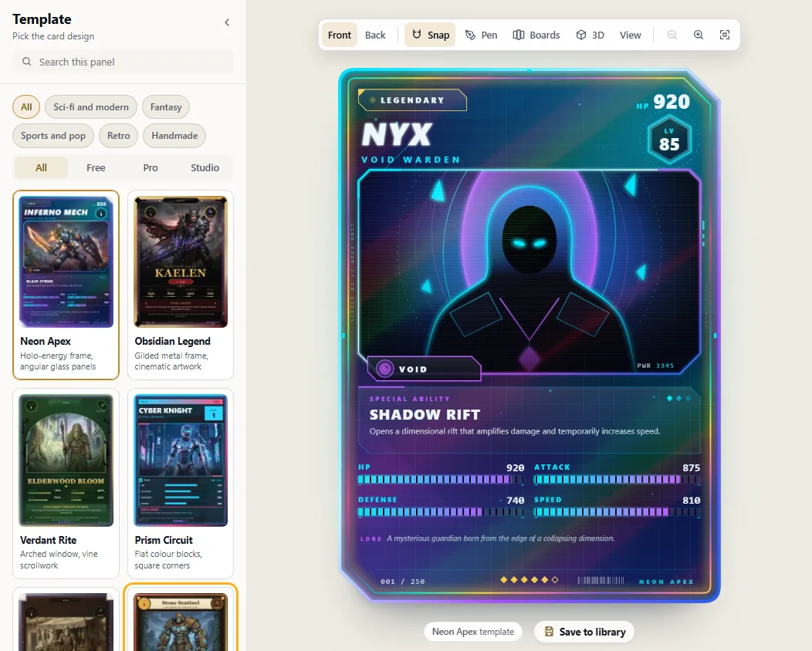Viewport: 812px width, 651px height.
Task: Switch to the Pro templates tab
Action: pos(151,167)
